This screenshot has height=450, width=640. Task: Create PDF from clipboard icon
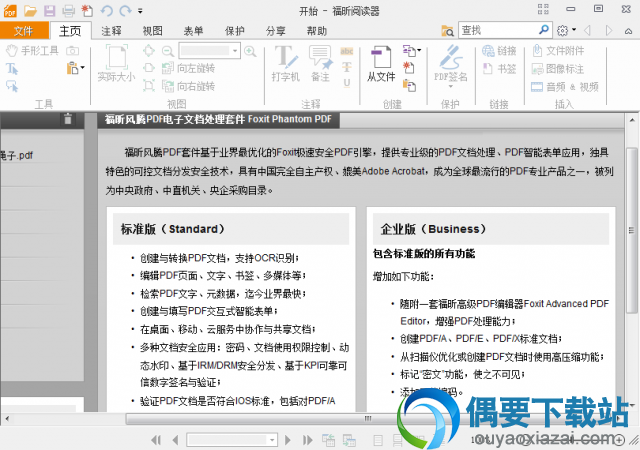(x=409, y=86)
